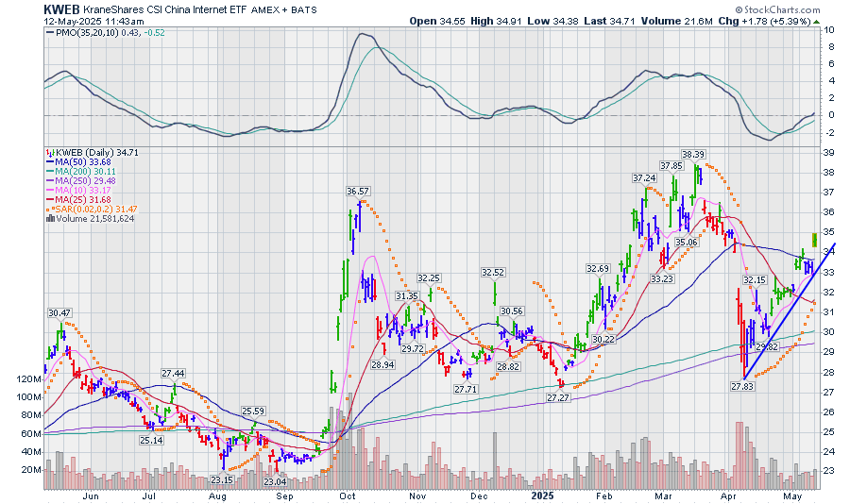Select the MA(50) legend entry

coord(91,162)
